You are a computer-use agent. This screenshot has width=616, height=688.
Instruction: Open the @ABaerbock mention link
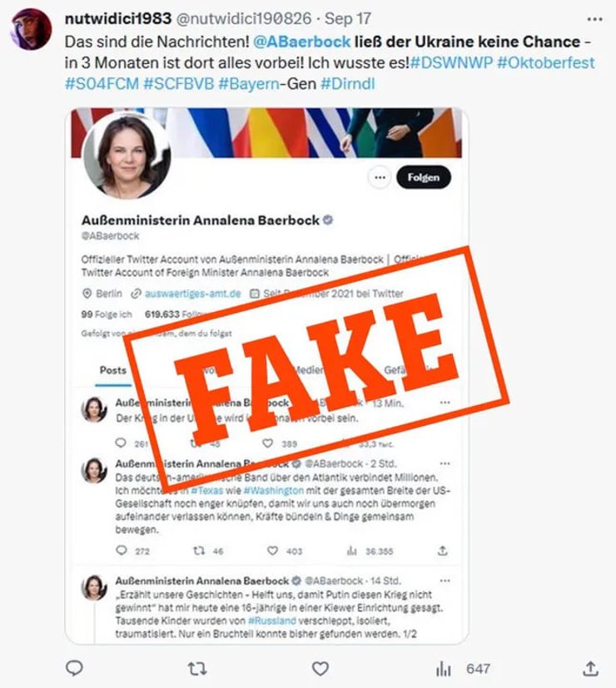pos(301,42)
